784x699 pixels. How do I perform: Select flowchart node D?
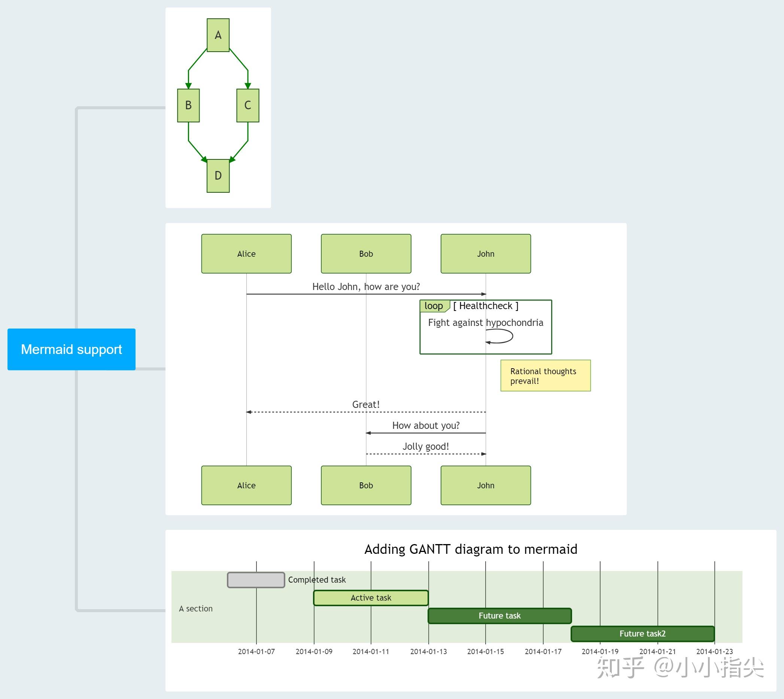point(218,175)
